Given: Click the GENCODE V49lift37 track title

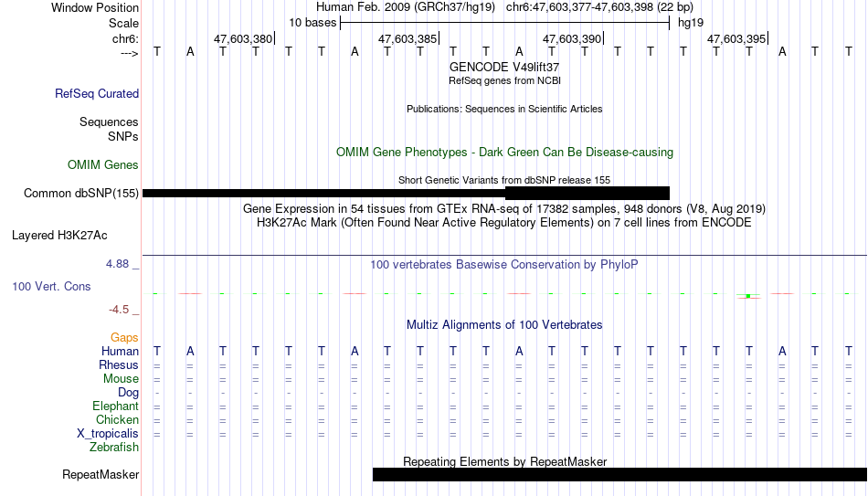Looking at the screenshot, I should pyautogui.click(x=504, y=67).
